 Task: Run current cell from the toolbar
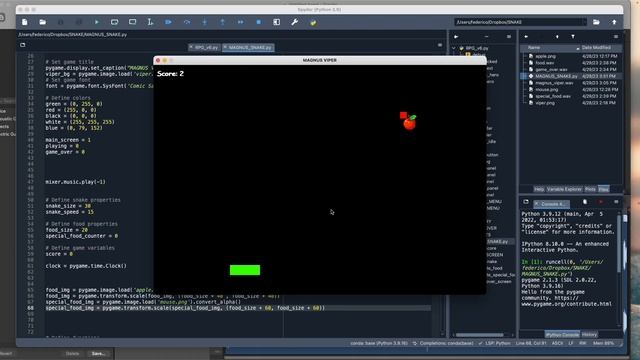point(115,22)
